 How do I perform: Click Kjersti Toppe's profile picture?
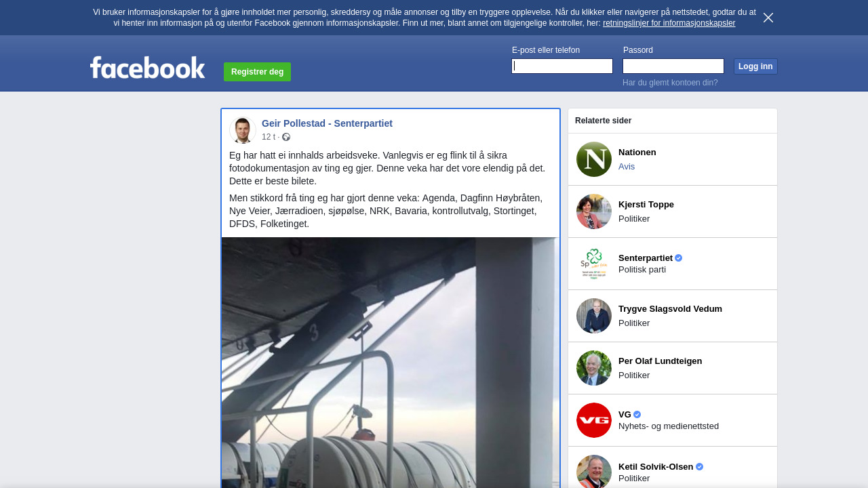click(x=594, y=211)
